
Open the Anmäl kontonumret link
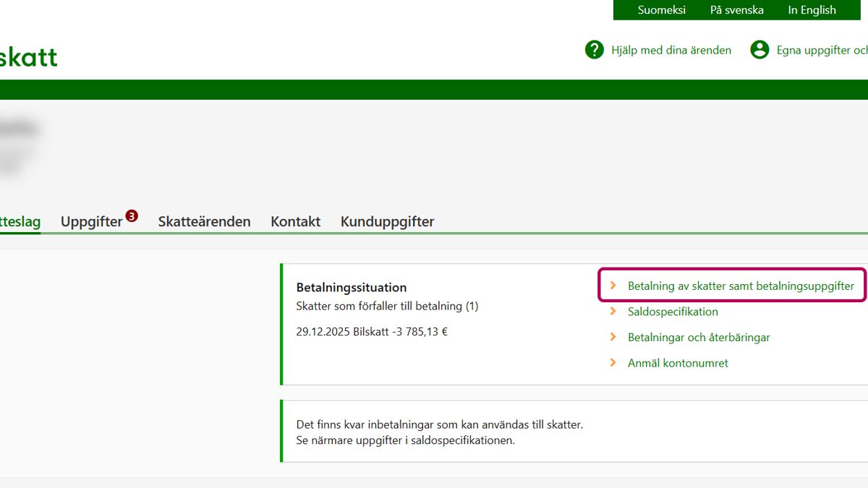[x=678, y=363]
